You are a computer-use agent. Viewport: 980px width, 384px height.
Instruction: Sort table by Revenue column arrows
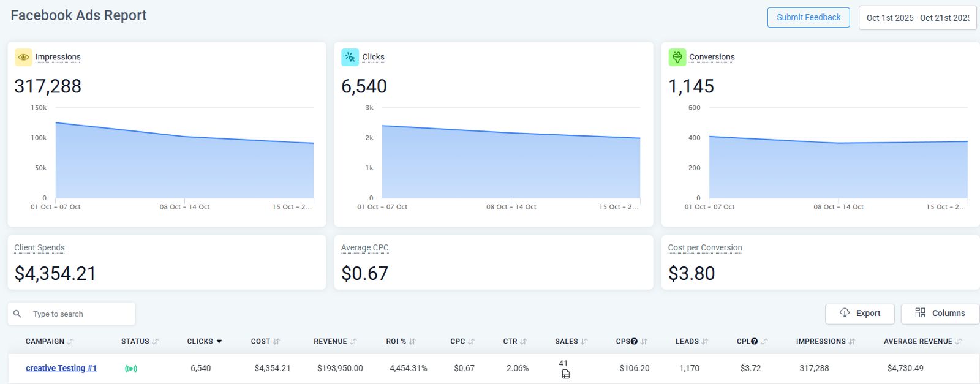353,341
